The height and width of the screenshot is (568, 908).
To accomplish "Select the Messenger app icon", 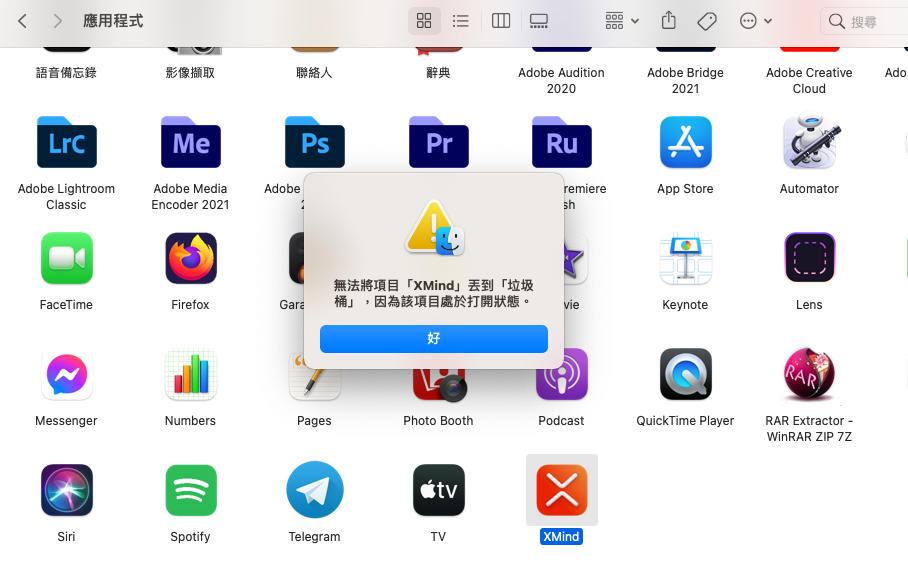I will 67,375.
